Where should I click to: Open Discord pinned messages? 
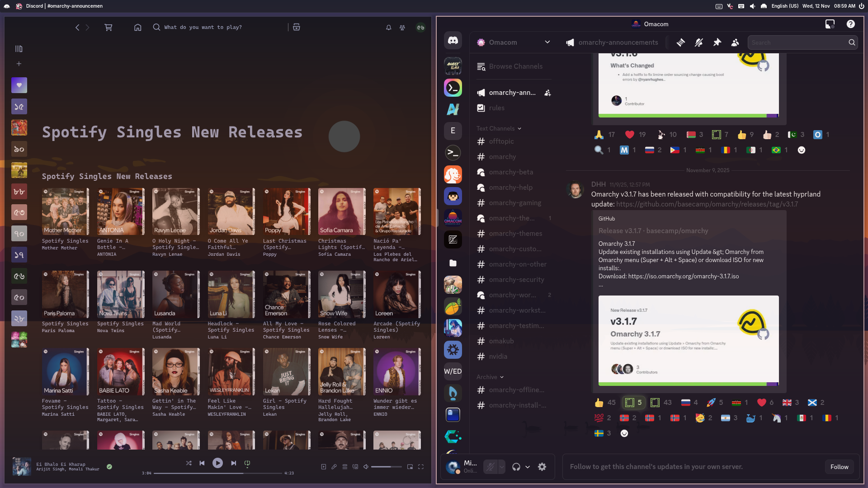717,42
